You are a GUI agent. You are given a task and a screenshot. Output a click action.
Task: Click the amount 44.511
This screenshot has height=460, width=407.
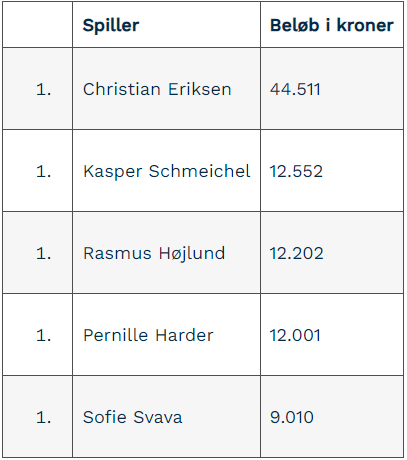pyautogui.click(x=295, y=89)
